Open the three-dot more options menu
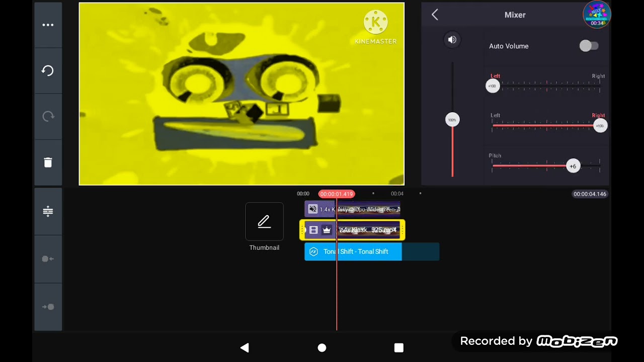Image resolution: width=644 pixels, height=362 pixels. pyautogui.click(x=48, y=25)
